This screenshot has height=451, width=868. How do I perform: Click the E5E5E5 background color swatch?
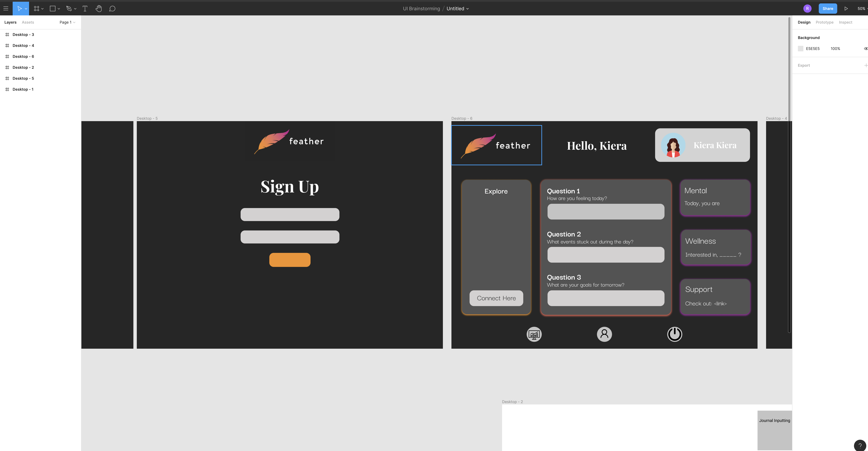point(801,49)
